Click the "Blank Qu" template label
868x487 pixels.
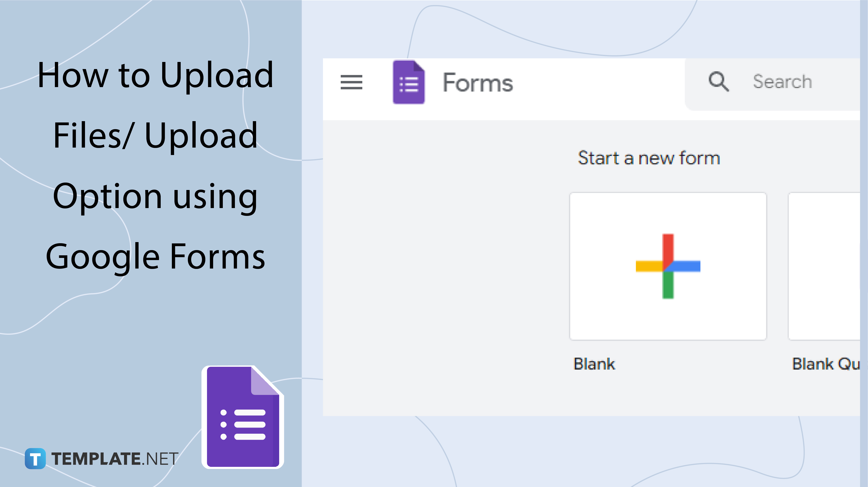[826, 364]
